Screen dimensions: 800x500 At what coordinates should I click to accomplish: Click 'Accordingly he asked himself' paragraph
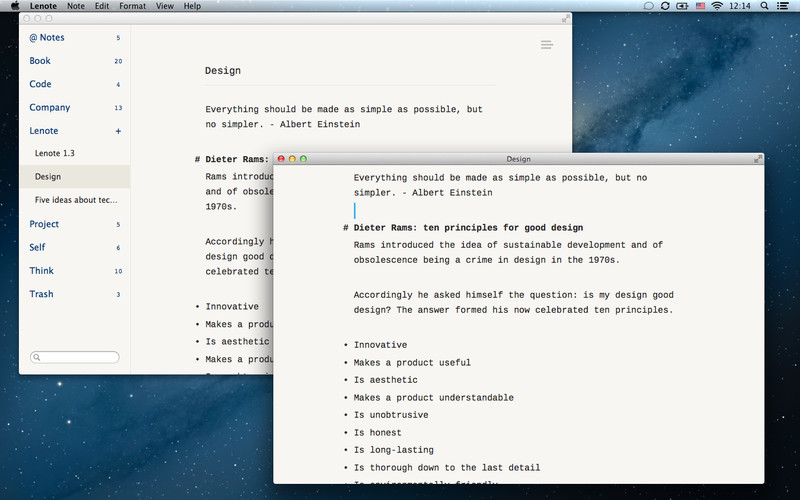(513, 303)
